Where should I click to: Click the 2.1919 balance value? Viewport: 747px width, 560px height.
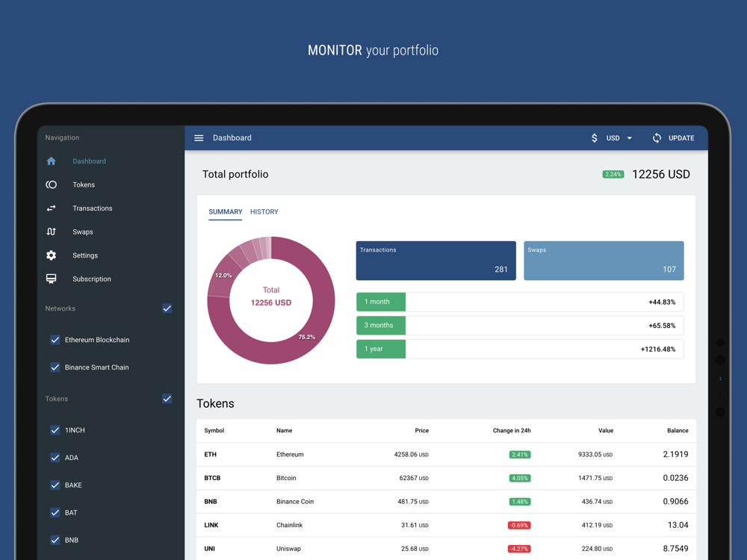pos(675,454)
